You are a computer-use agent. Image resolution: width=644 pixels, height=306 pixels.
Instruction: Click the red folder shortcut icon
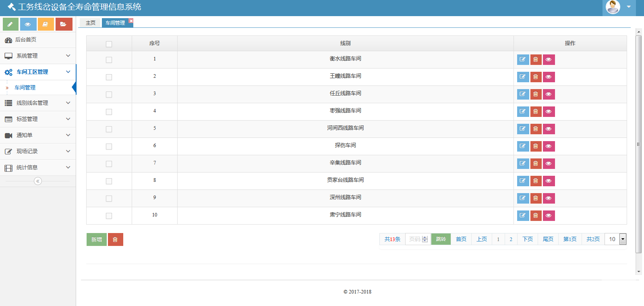pyautogui.click(x=64, y=24)
